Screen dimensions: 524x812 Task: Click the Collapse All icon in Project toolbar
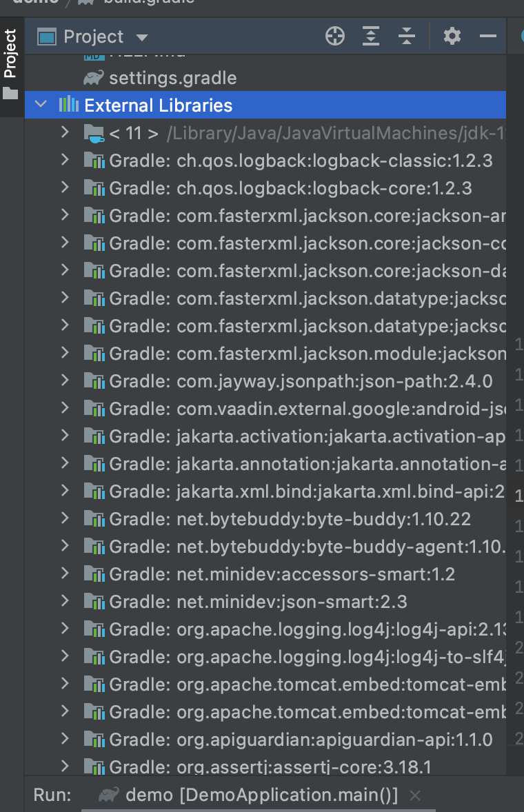pos(407,37)
